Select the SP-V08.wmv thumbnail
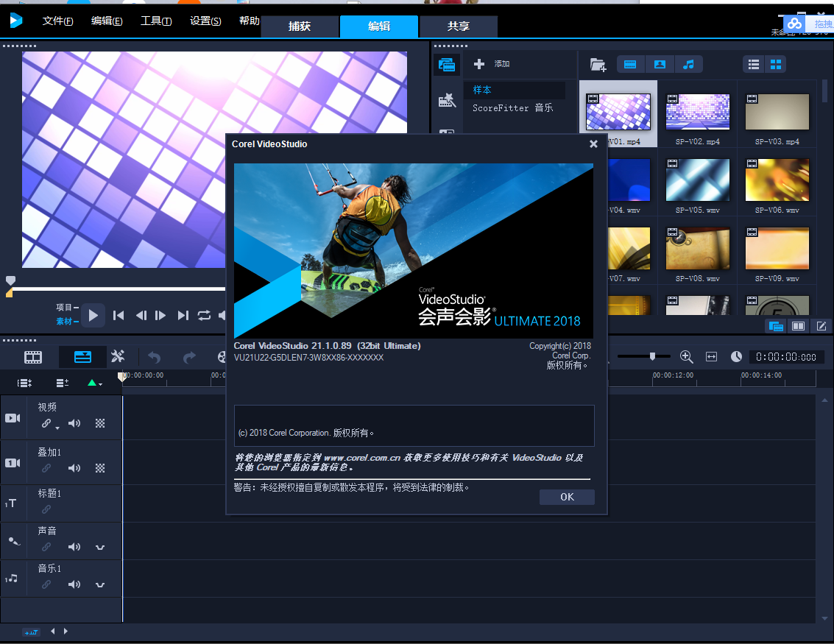 pos(698,248)
